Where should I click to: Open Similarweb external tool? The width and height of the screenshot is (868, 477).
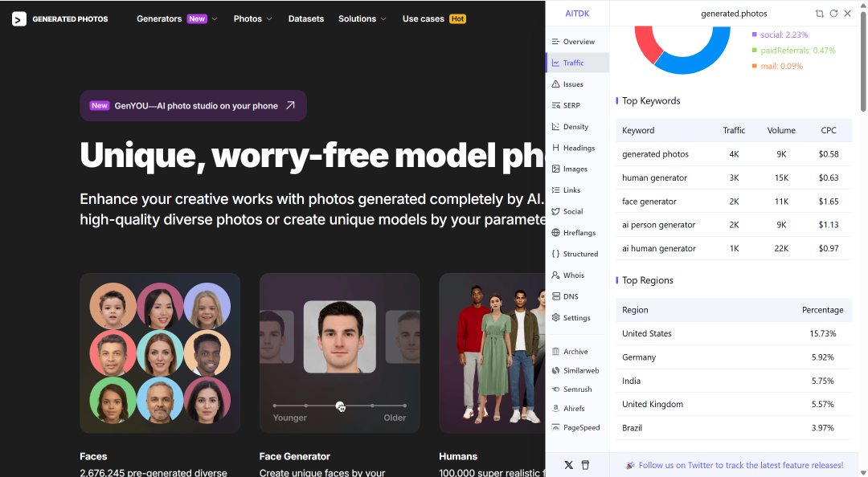pos(577,370)
